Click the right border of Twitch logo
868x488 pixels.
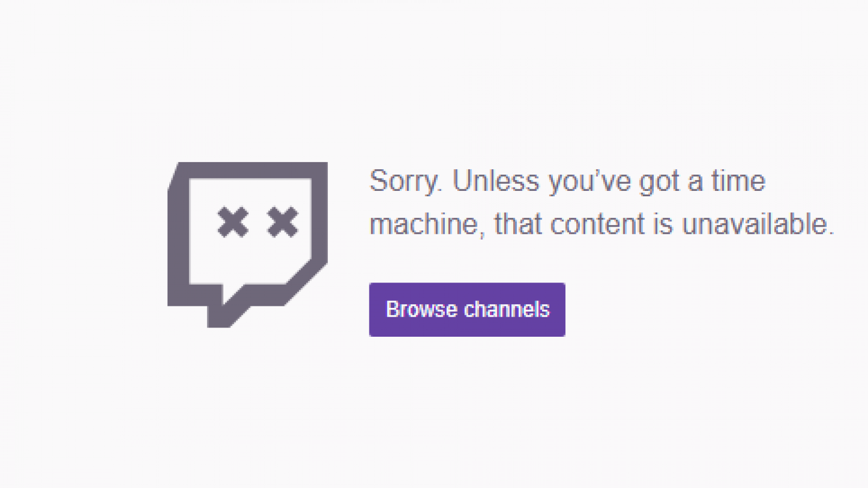coord(320,217)
